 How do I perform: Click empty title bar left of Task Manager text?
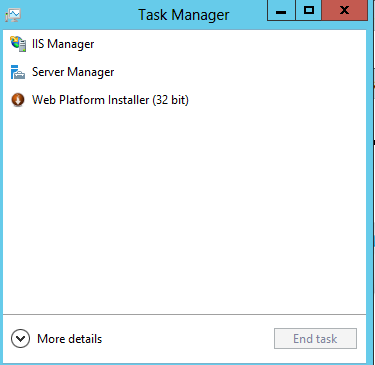pos(78,15)
